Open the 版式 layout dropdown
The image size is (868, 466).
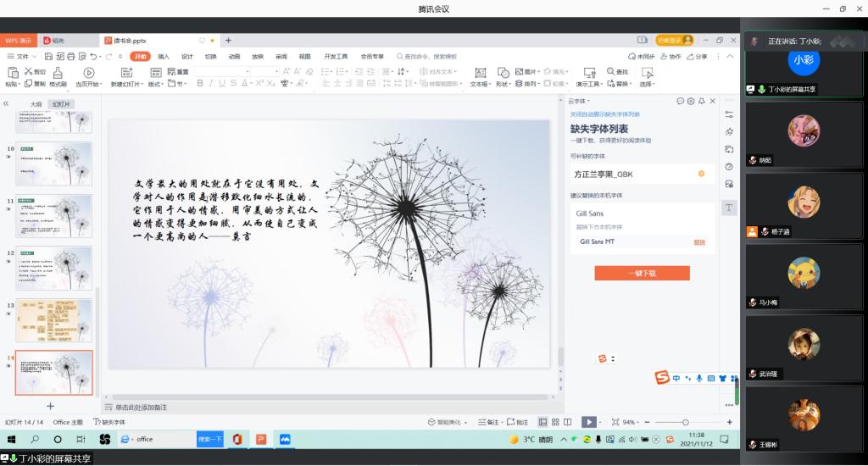pos(156,84)
